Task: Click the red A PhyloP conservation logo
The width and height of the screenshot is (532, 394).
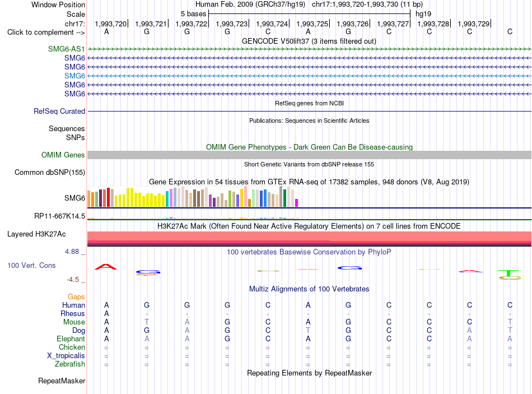Action: click(x=106, y=267)
